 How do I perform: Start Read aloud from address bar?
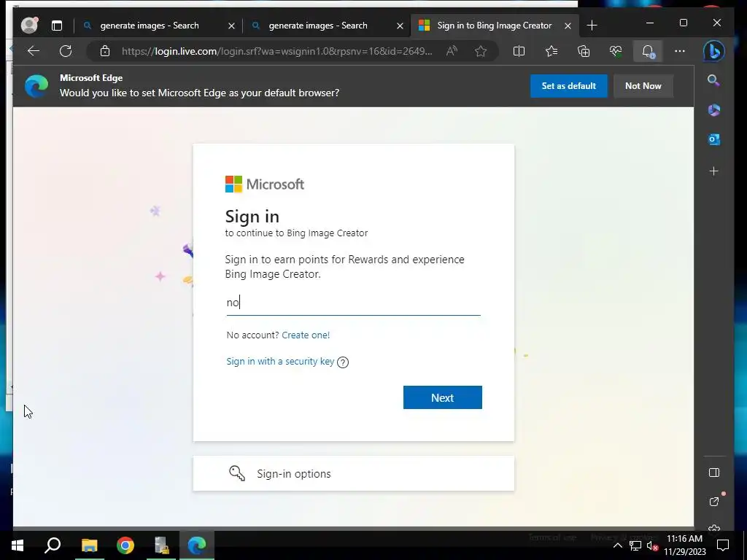coord(452,51)
